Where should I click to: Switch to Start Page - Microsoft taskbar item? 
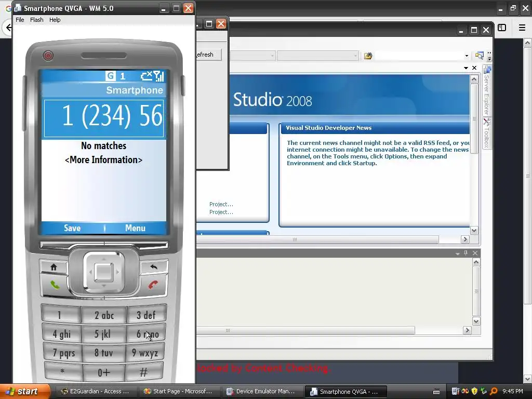click(178, 392)
